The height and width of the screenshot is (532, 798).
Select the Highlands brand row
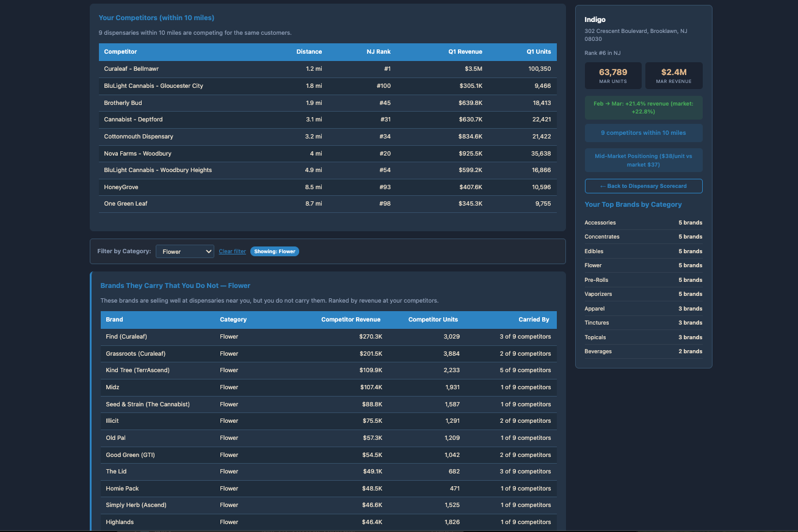(328, 522)
